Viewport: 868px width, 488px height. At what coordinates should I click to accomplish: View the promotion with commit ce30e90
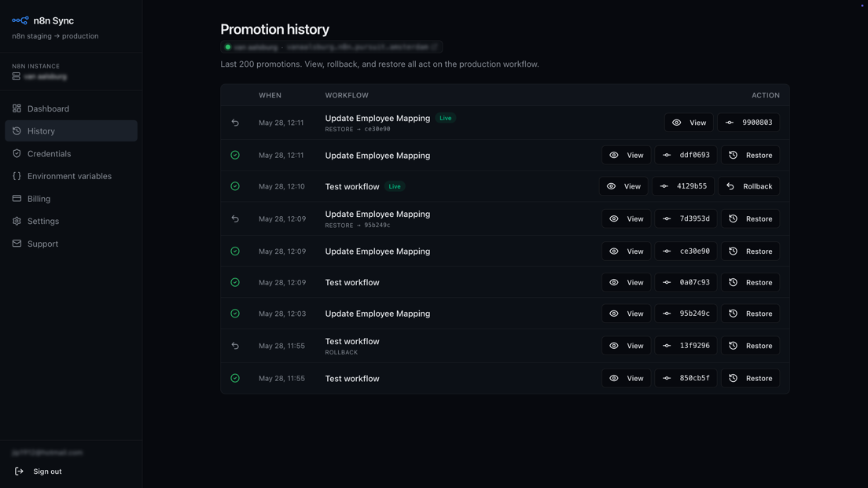[626, 251]
